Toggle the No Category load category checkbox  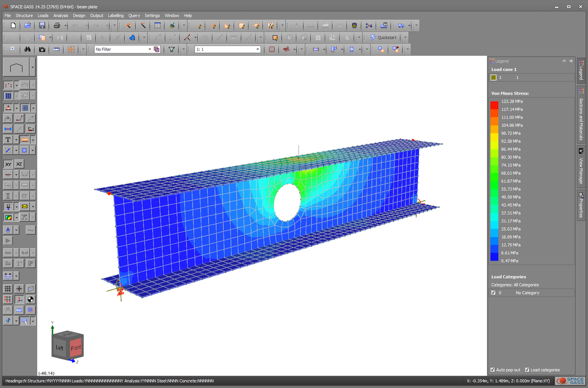point(492,292)
